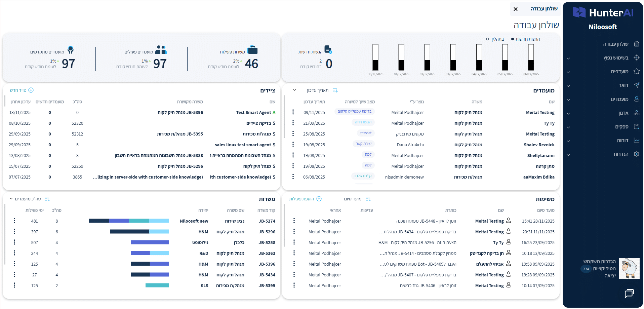Viewport: 644px width, 309px height.
Task: Open the שולחן עבודה home icon in sidebar
Action: click(x=636, y=44)
